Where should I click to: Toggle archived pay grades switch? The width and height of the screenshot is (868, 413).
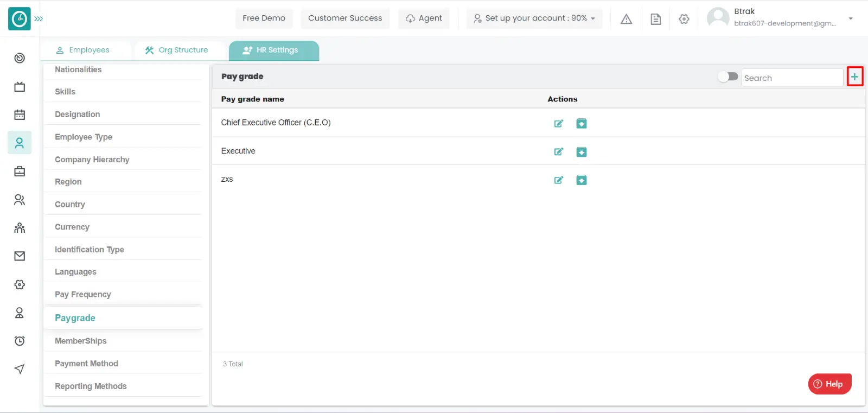coord(728,77)
